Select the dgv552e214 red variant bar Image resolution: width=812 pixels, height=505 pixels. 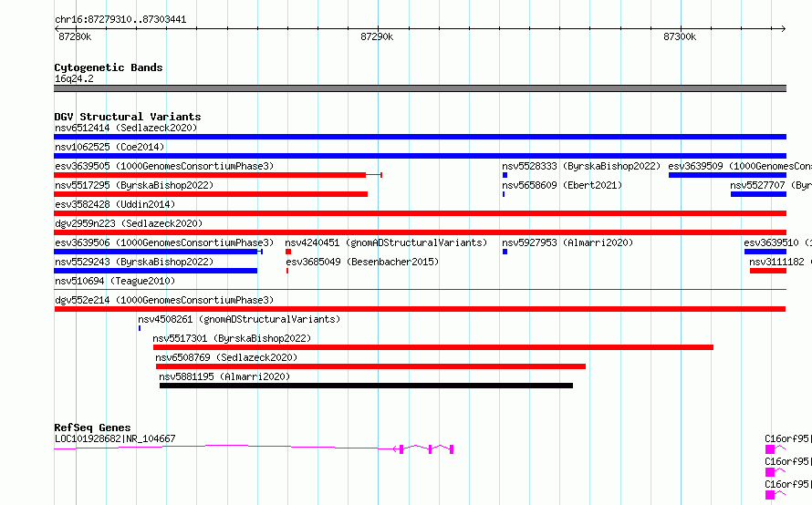point(420,309)
